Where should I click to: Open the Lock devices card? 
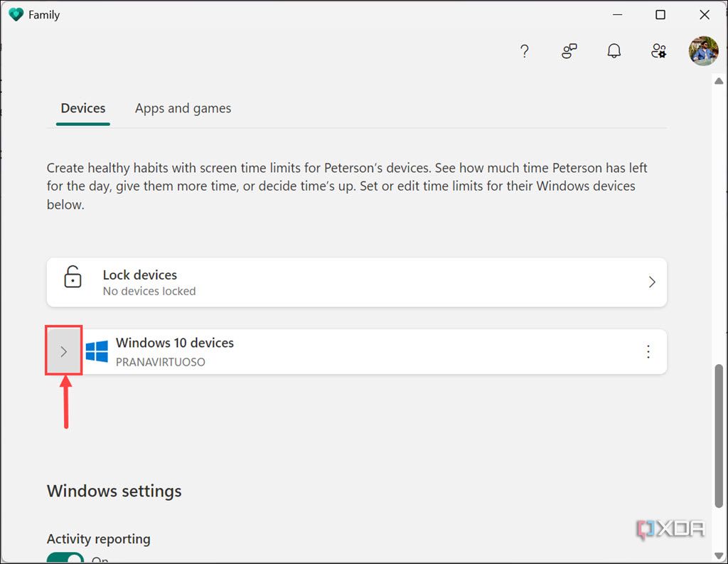coord(355,282)
